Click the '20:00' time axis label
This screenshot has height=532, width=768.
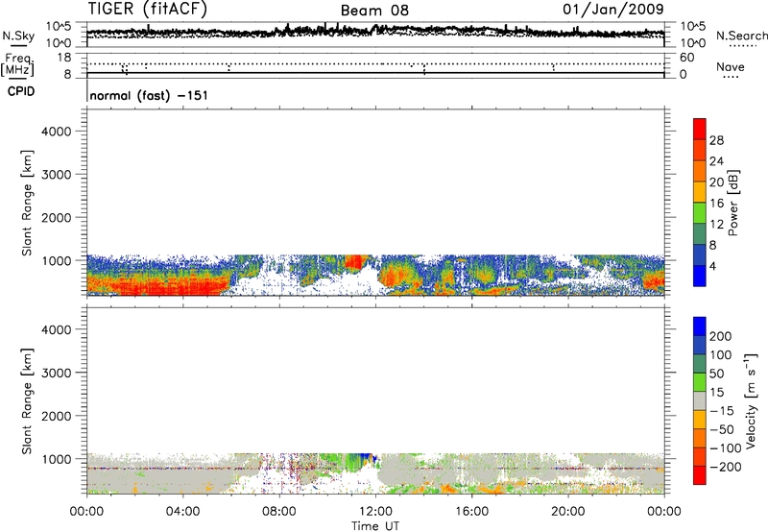568,512
